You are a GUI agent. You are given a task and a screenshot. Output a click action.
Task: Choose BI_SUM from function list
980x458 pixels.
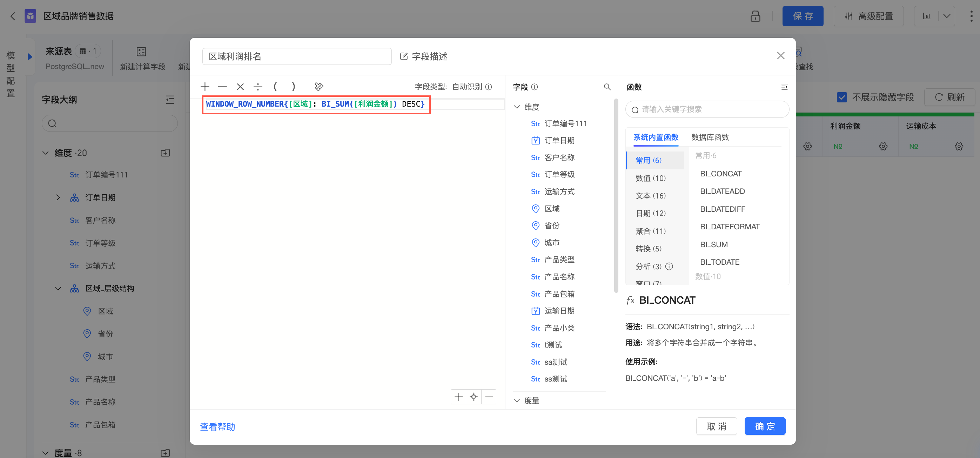[714, 244]
